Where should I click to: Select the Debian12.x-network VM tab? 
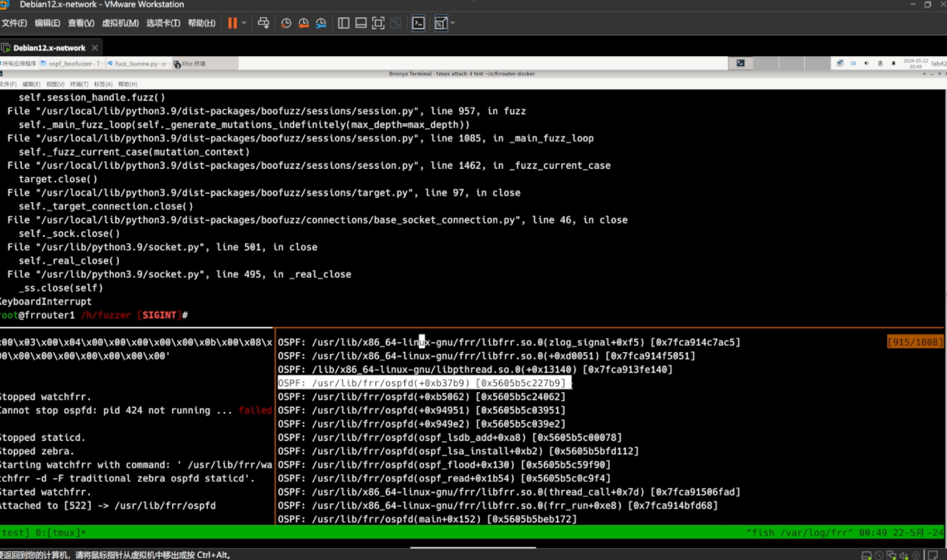(x=49, y=48)
